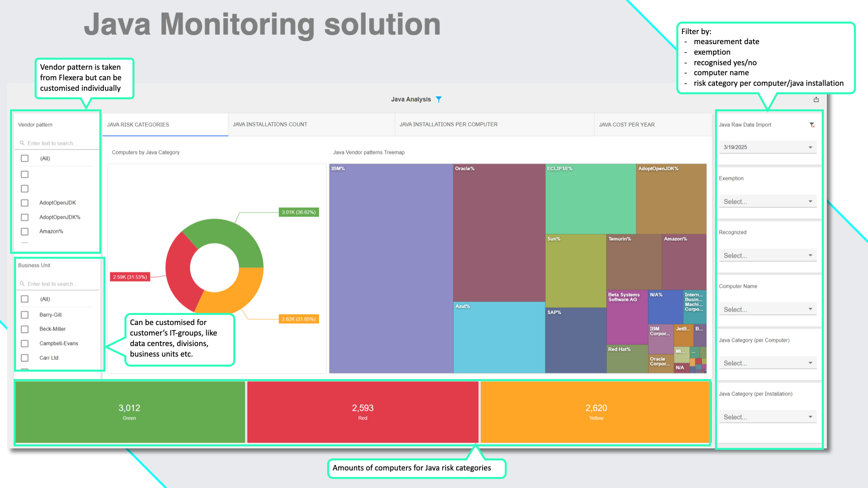The image size is (868, 488).
Task: Select the IBM% block in the treemap
Action: 391,268
